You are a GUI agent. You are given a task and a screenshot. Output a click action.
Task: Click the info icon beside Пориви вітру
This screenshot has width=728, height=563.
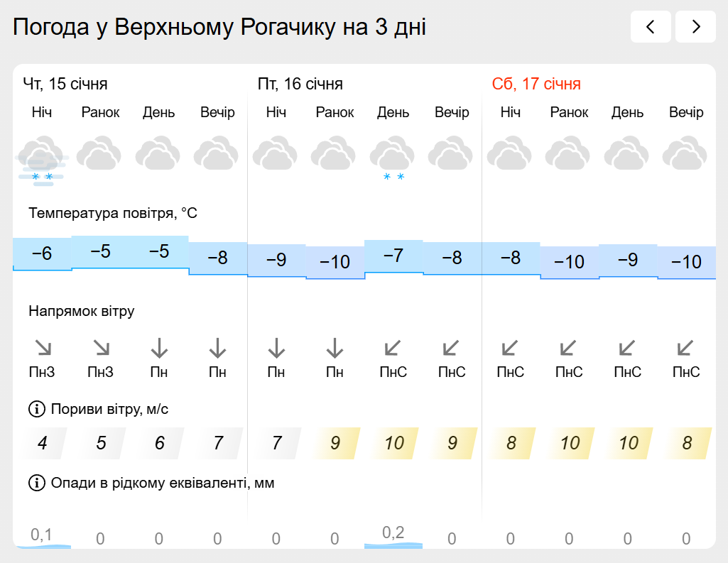tap(36, 409)
